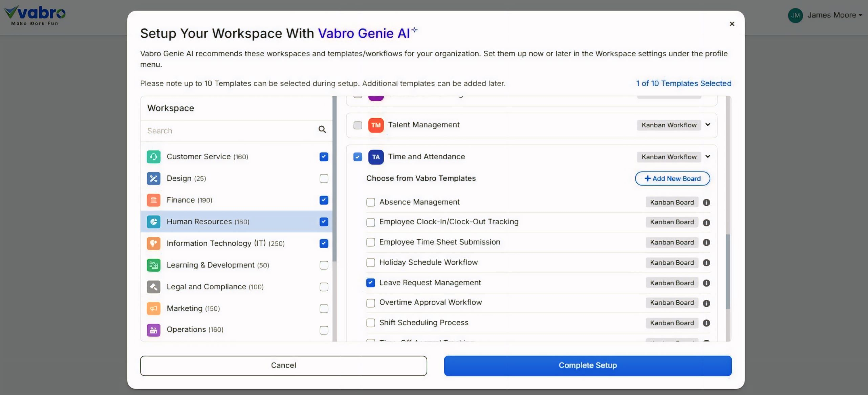Select the Absence Management template
This screenshot has height=395, width=868.
[370, 202]
